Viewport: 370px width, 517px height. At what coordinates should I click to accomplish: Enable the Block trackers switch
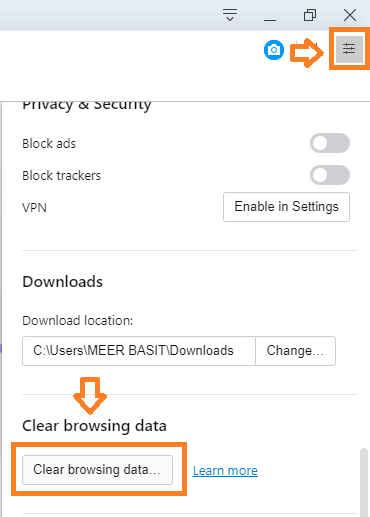[x=330, y=175]
